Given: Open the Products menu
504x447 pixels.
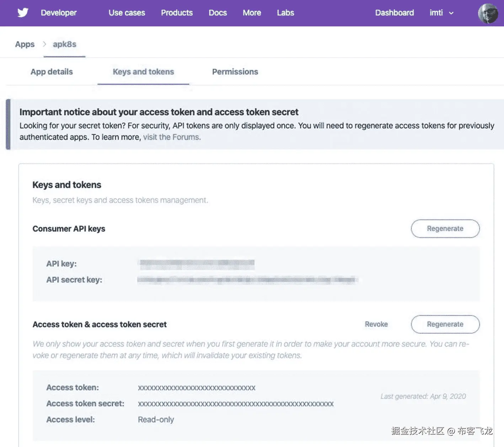Looking at the screenshot, I should tap(177, 13).
